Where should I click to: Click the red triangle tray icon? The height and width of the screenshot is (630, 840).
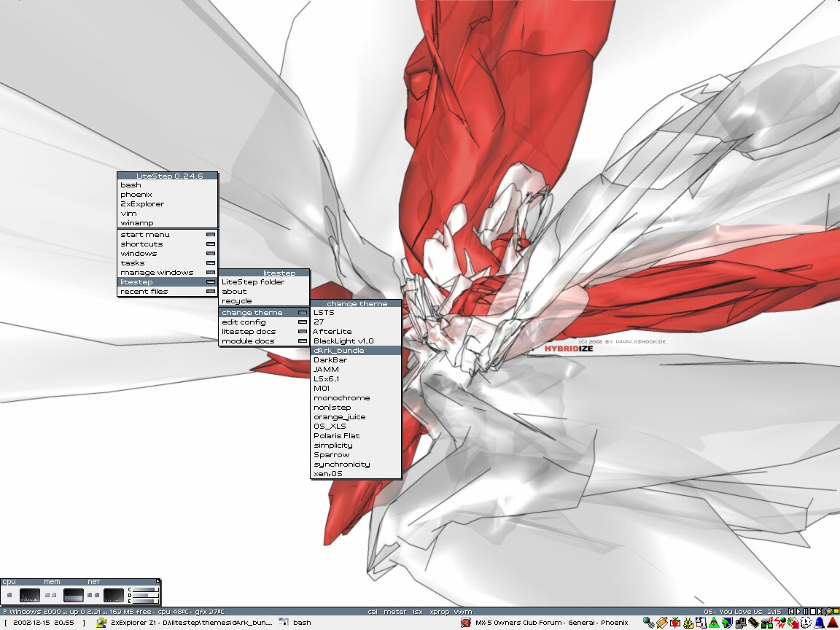[832, 623]
